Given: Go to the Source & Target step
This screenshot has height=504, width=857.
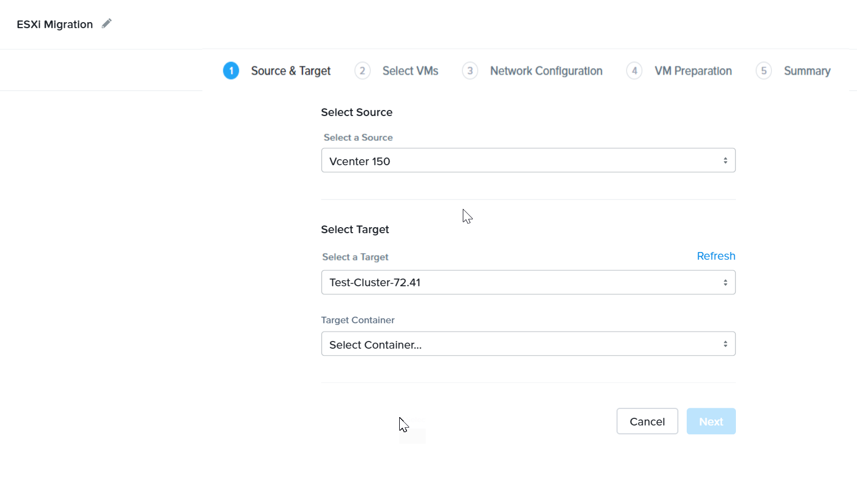Looking at the screenshot, I should point(291,71).
